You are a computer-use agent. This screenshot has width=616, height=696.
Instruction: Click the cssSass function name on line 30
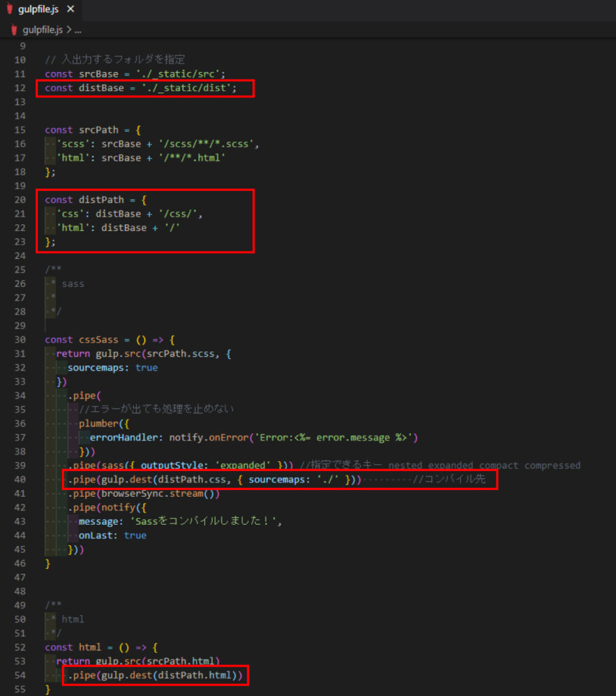98,340
